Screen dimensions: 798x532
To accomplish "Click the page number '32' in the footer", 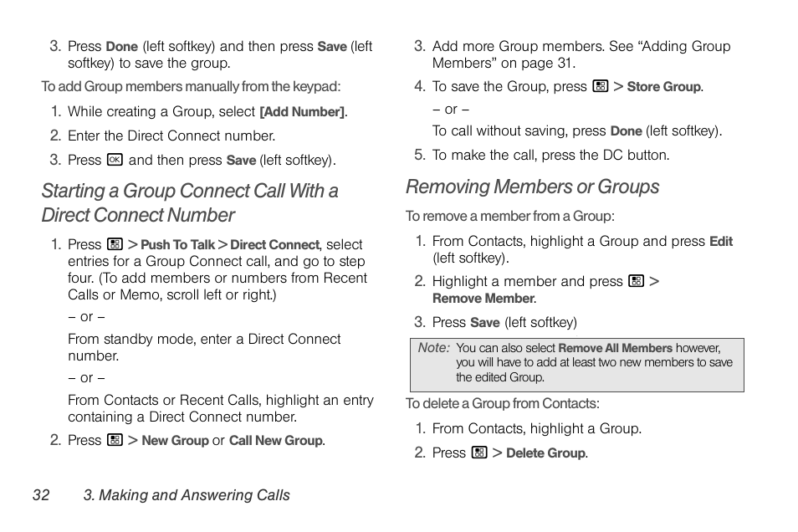I will coord(41,495).
